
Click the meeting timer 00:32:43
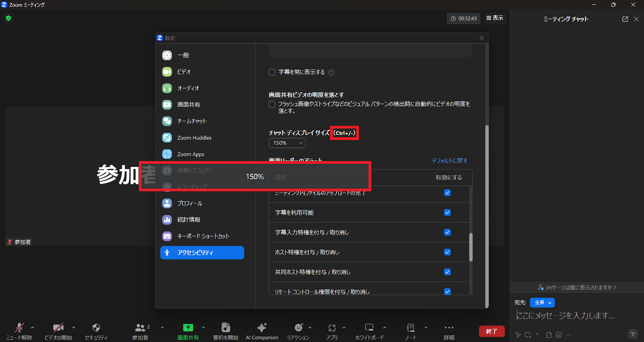coord(463,19)
